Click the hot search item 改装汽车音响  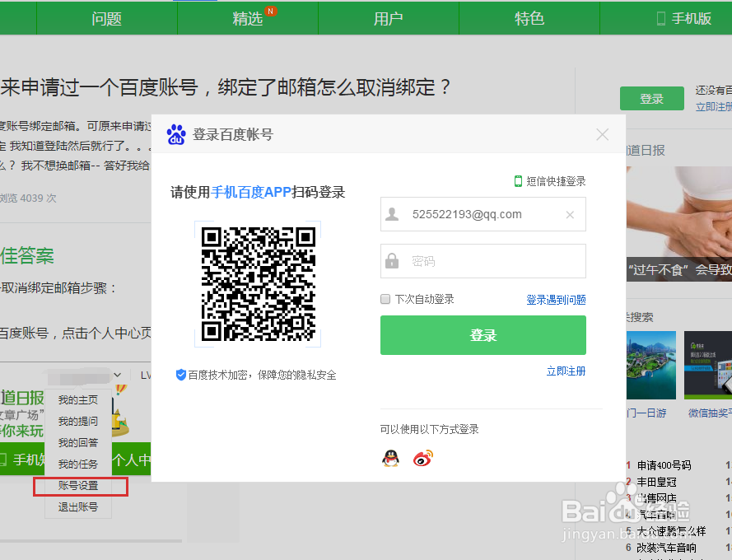point(667,548)
